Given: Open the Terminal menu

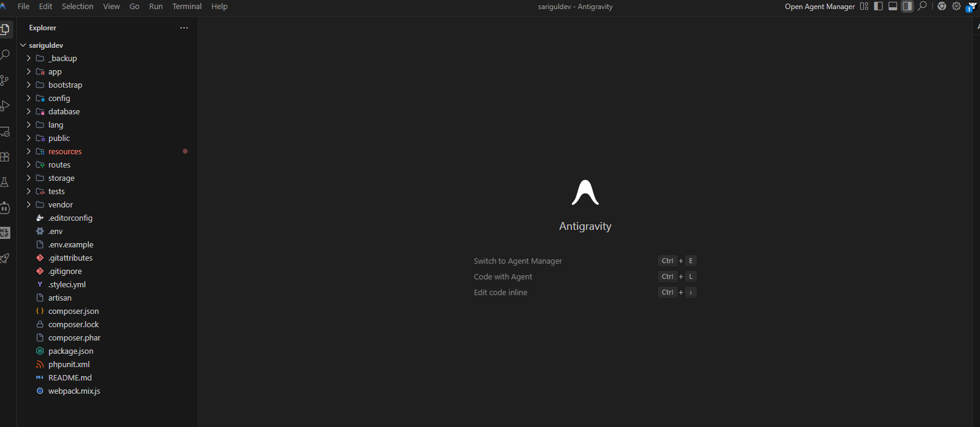Looking at the screenshot, I should click(x=187, y=7).
